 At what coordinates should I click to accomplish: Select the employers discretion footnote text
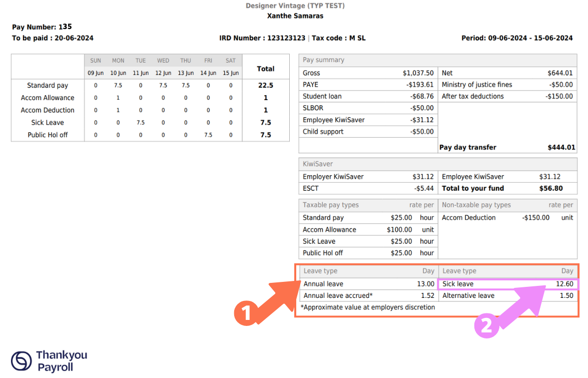[x=367, y=307]
